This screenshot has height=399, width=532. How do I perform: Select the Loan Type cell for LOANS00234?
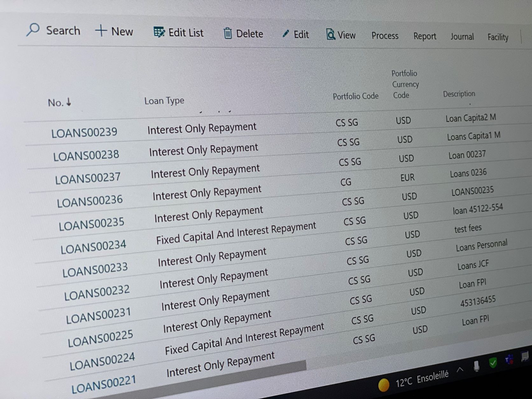pyautogui.click(x=236, y=233)
